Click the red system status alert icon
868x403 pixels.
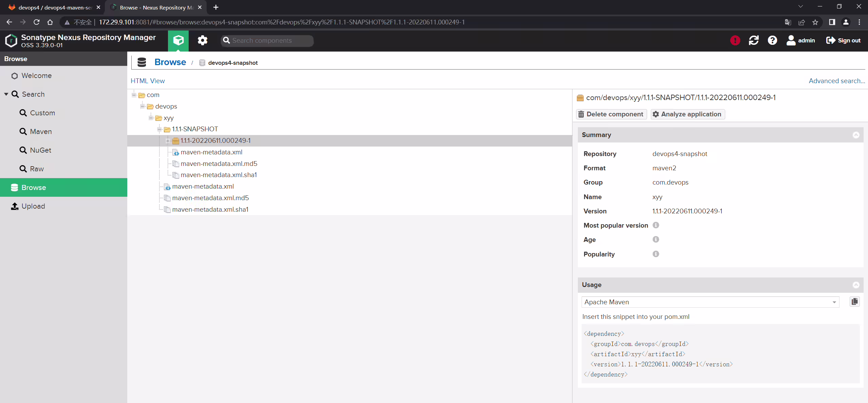[735, 40]
